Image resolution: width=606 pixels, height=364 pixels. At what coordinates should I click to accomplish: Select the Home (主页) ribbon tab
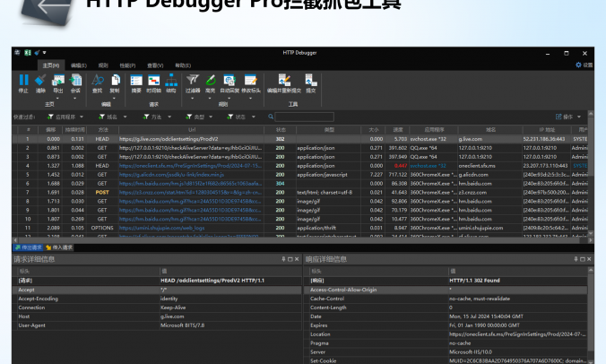point(50,65)
